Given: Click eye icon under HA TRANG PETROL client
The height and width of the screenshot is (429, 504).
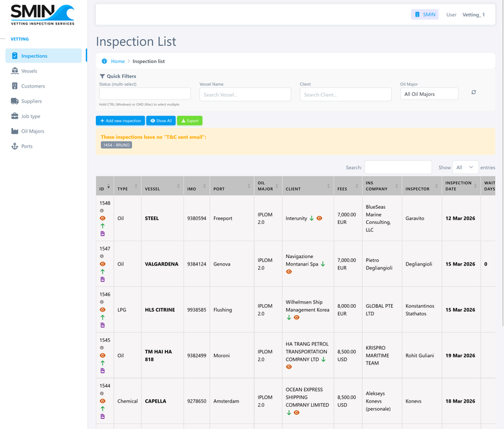Looking at the screenshot, I should point(289,367).
